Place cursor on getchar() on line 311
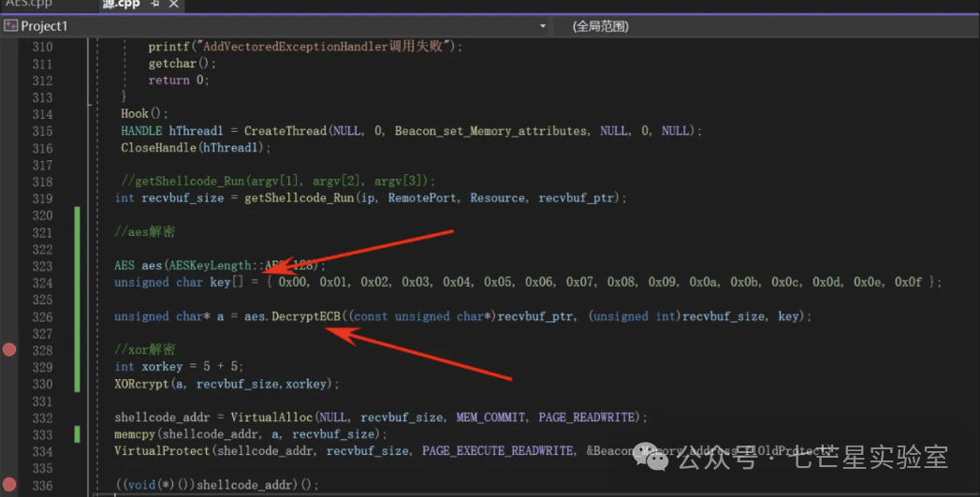This screenshot has width=980, height=497. 182,63
